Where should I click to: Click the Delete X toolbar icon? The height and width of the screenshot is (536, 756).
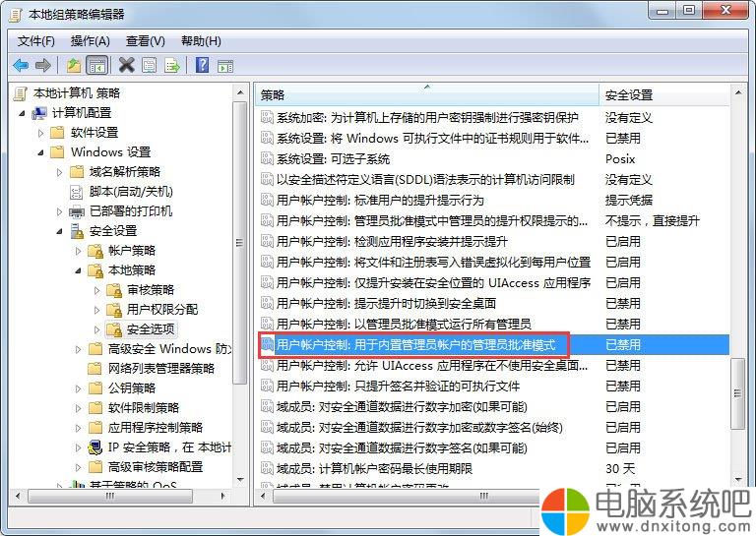pos(126,65)
